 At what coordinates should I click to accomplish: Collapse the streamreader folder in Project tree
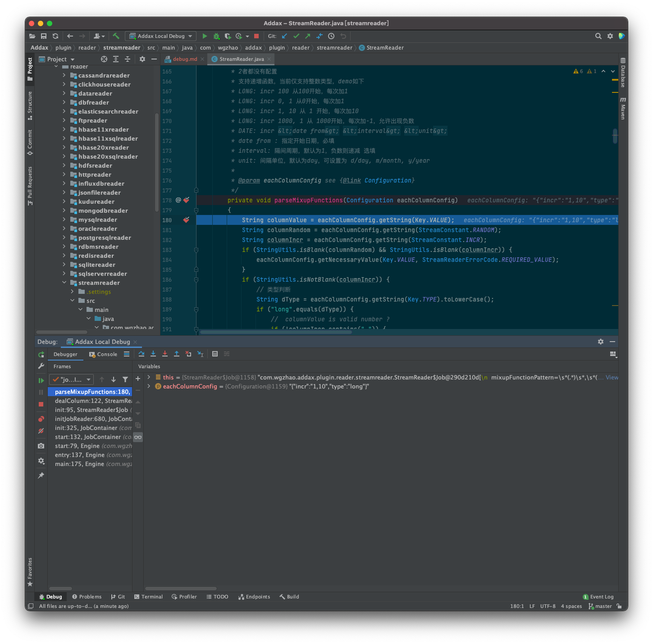(x=64, y=283)
